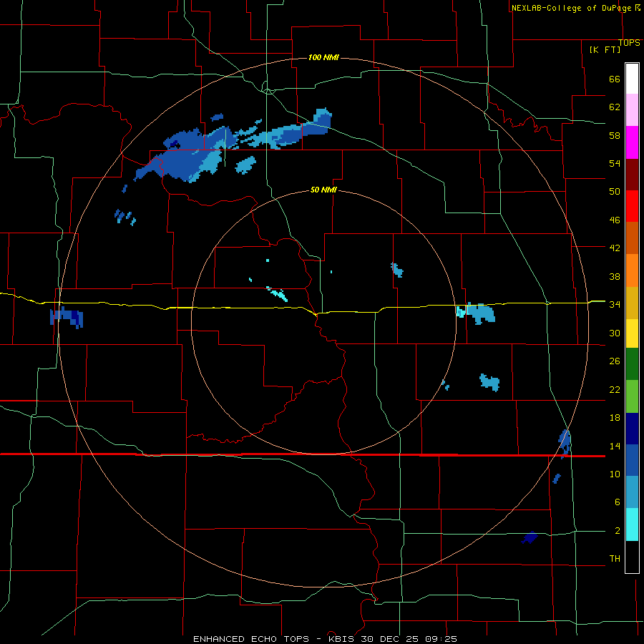
Task: Click the legend value 66
Action: (615, 79)
